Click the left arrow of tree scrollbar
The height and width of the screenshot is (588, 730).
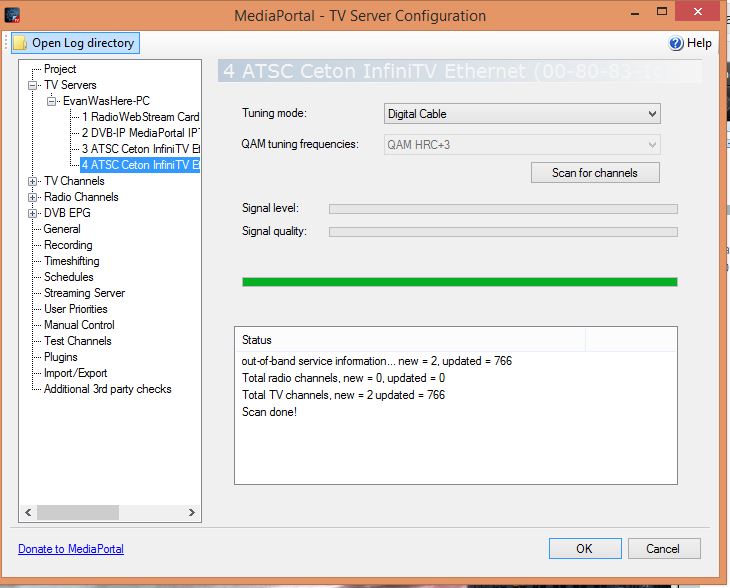(x=28, y=513)
